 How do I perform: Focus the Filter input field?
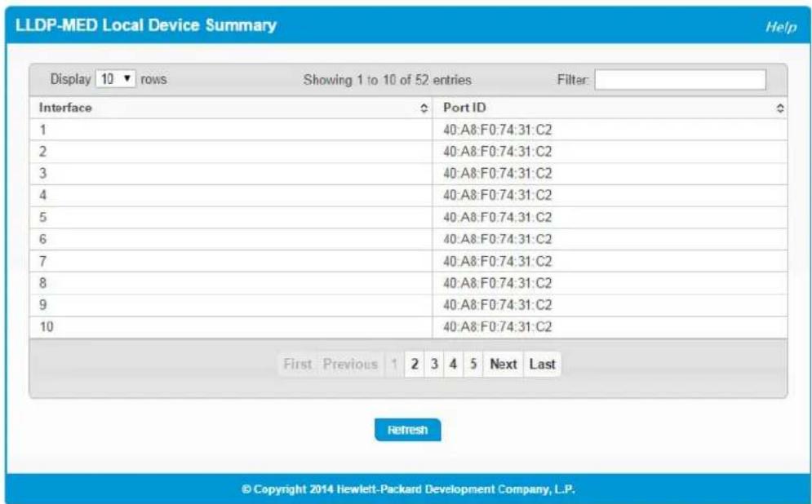click(x=680, y=80)
